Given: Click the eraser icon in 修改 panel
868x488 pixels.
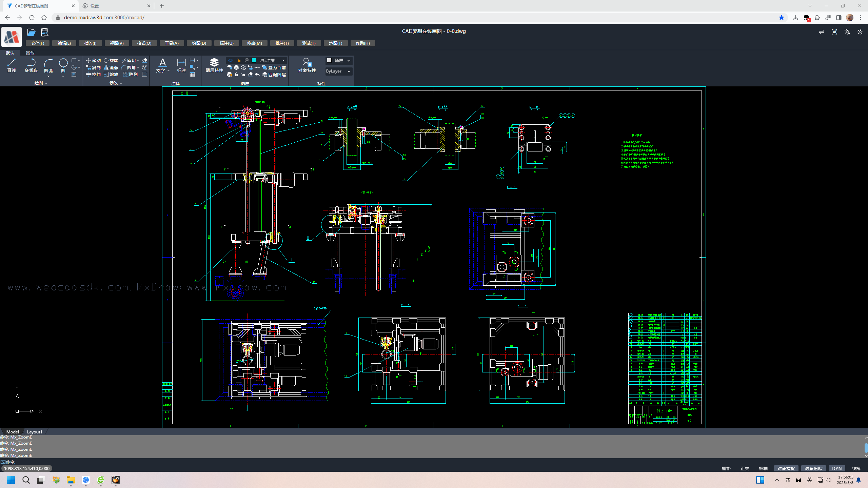Looking at the screenshot, I should coord(145,60).
